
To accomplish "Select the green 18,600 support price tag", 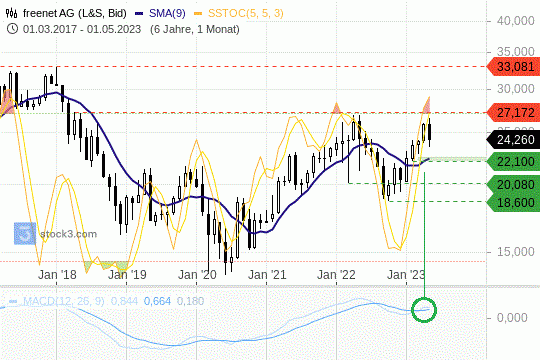I will tap(513, 202).
